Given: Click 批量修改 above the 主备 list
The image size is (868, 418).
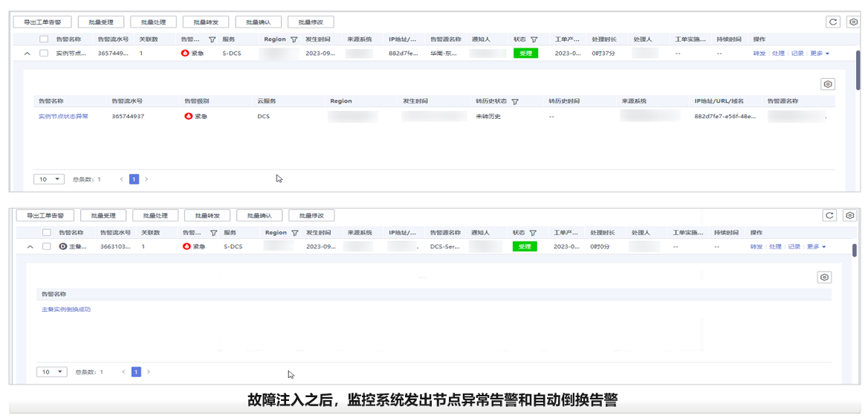Looking at the screenshot, I should [311, 215].
